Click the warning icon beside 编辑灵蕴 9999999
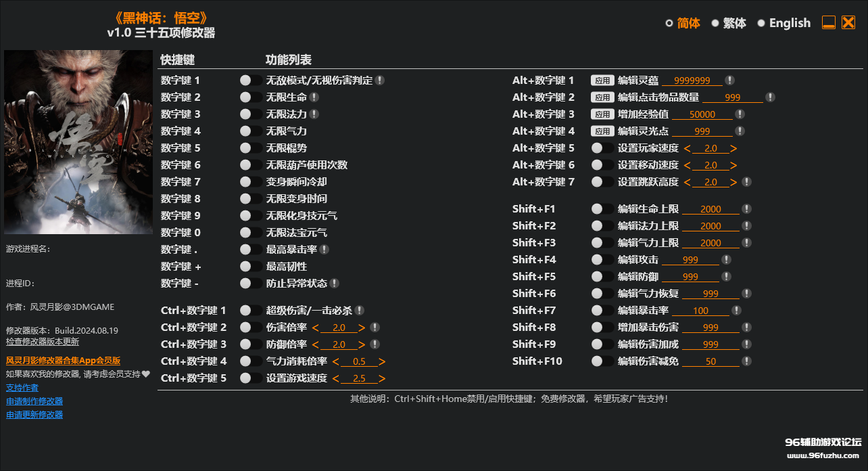Viewport: 868px width, 471px height. click(x=729, y=80)
